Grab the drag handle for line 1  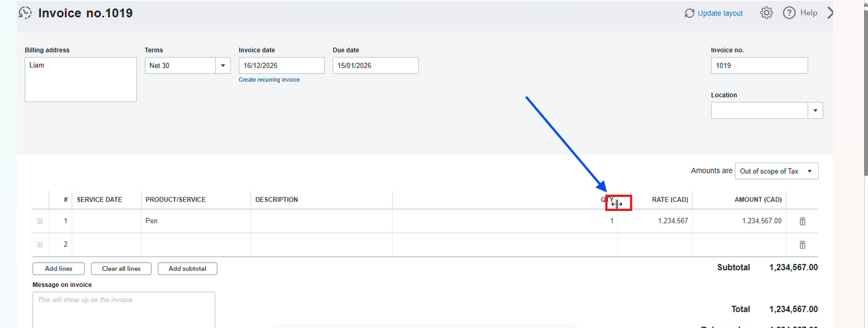point(40,222)
